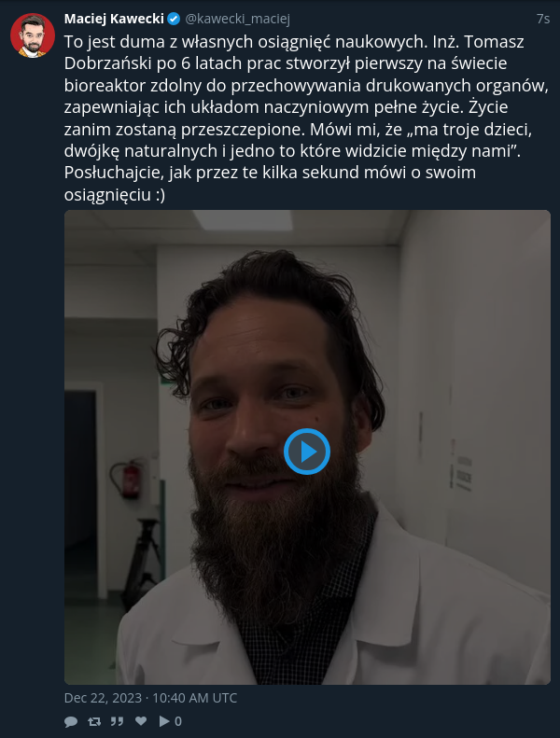Click the 7s relative timestamp

click(x=543, y=19)
